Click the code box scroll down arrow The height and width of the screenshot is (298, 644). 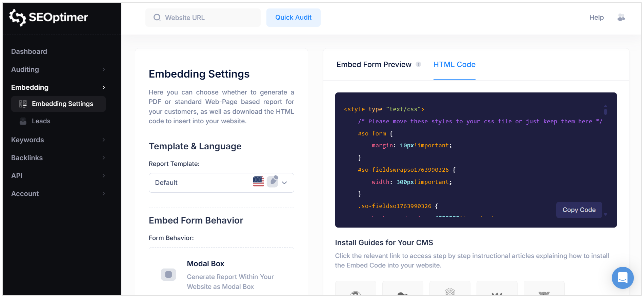tap(605, 214)
